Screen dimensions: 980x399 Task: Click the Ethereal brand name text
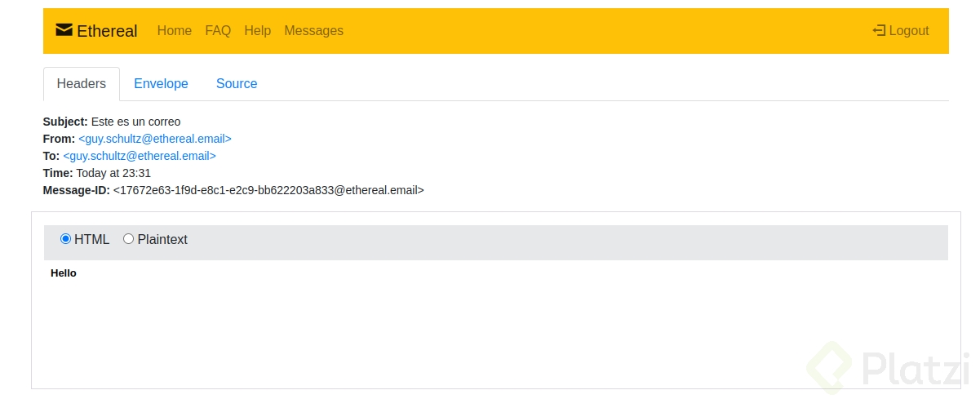(x=107, y=31)
